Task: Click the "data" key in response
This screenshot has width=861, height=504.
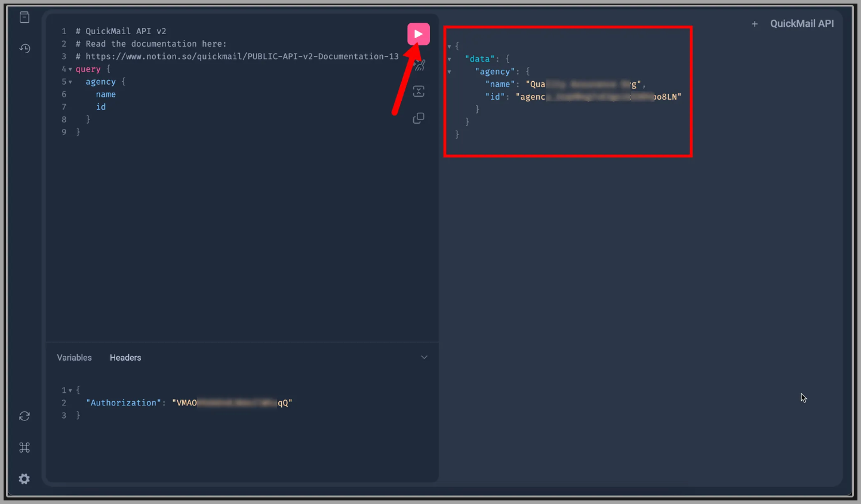Action: pyautogui.click(x=480, y=59)
